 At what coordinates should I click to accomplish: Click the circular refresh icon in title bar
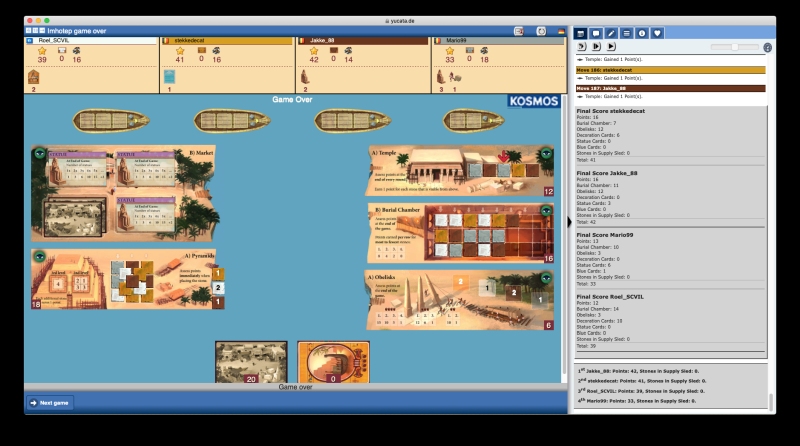tap(541, 31)
